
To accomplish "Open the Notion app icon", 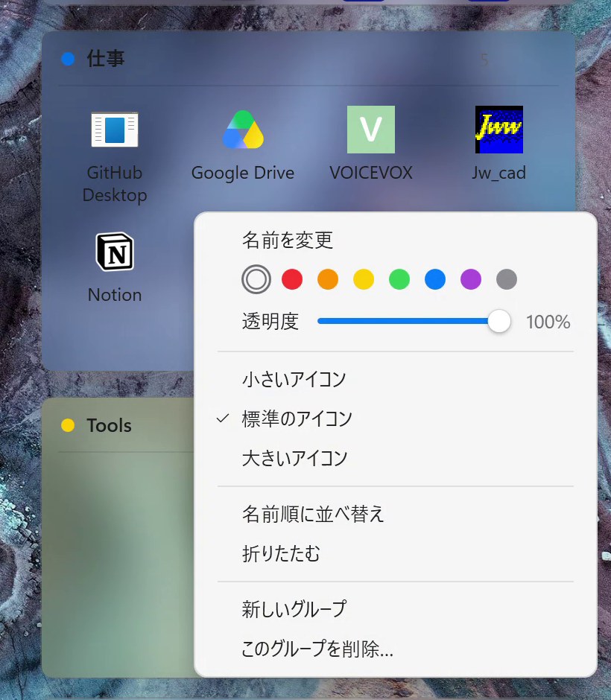I will click(x=115, y=252).
